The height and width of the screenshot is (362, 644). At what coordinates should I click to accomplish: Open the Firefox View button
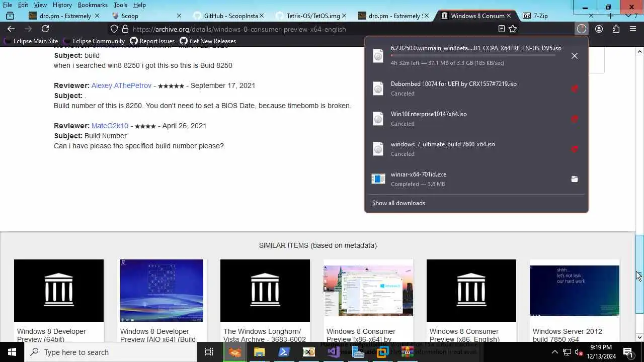(10, 16)
